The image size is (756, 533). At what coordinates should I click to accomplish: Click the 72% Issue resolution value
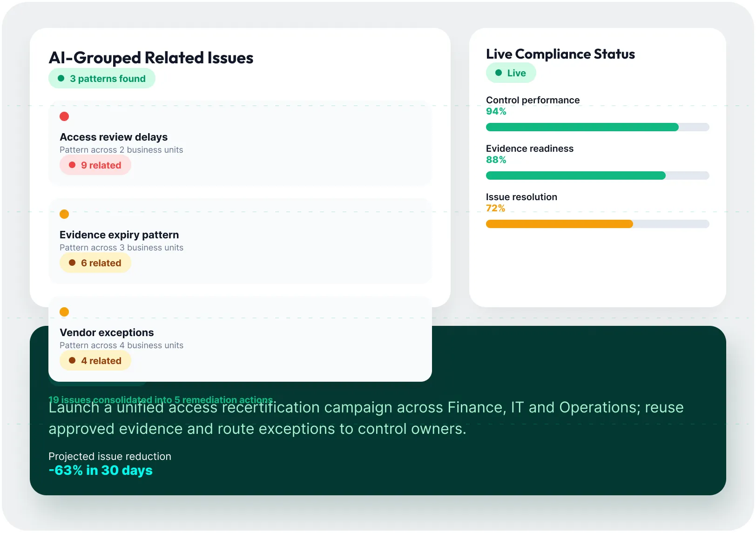pos(496,208)
